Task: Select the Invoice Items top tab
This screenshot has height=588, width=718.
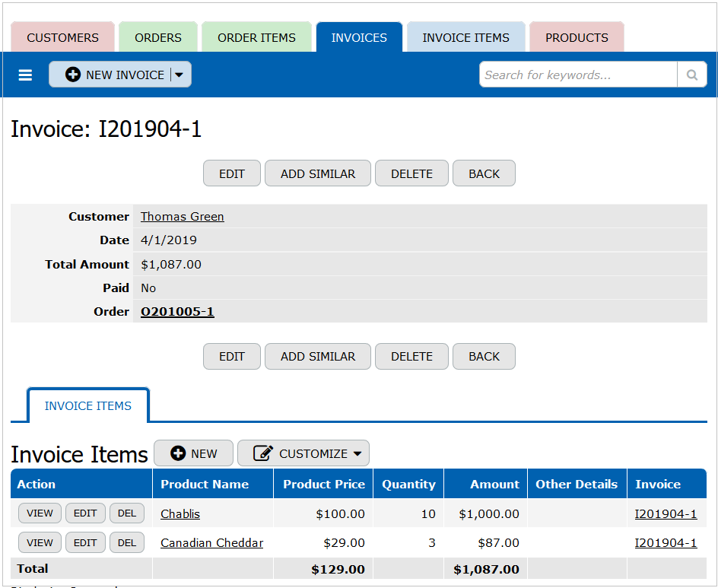Action: [x=465, y=37]
